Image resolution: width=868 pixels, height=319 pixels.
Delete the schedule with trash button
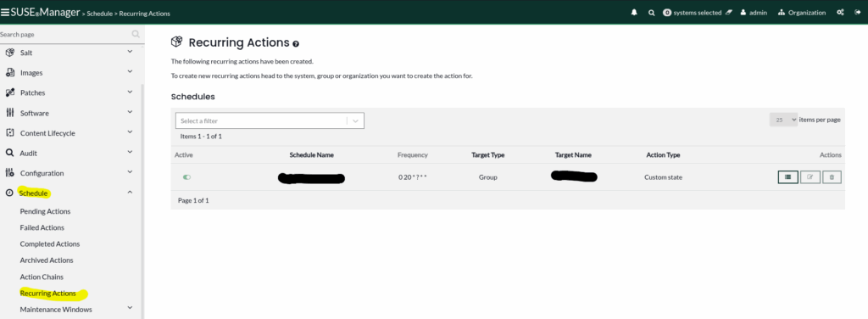pyautogui.click(x=832, y=177)
